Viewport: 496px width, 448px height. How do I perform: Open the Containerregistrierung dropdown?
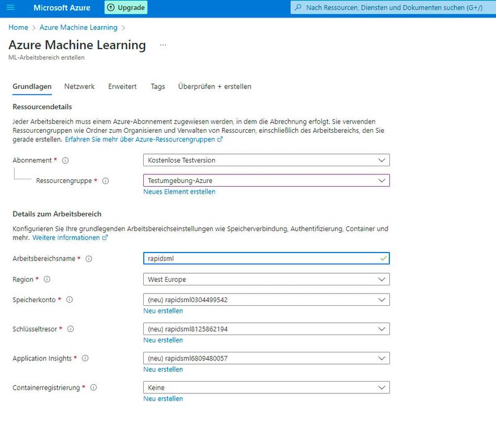[x=267, y=388]
